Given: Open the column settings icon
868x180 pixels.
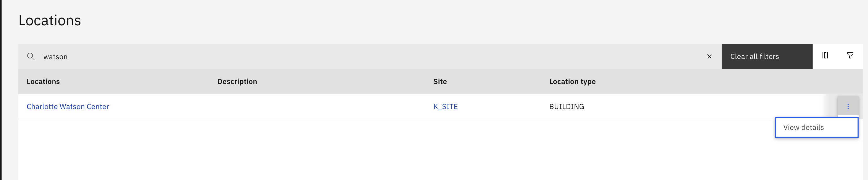Looking at the screenshot, I should [825, 56].
